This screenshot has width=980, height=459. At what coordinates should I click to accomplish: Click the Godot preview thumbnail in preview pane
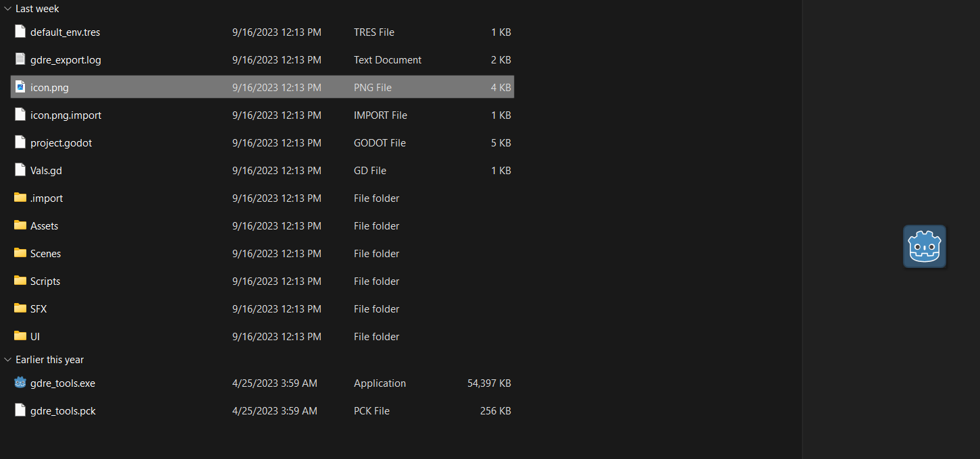coord(925,246)
